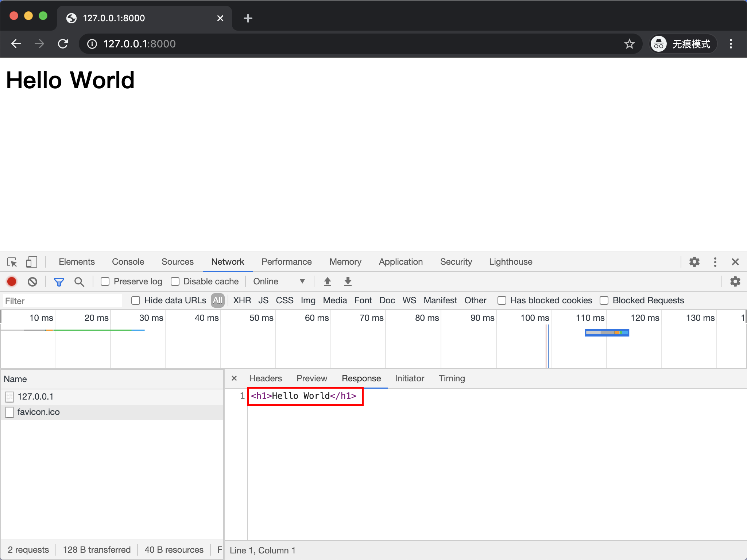Toggle Preserve log checkbox
Screen dimensions: 747x560
[105, 282]
